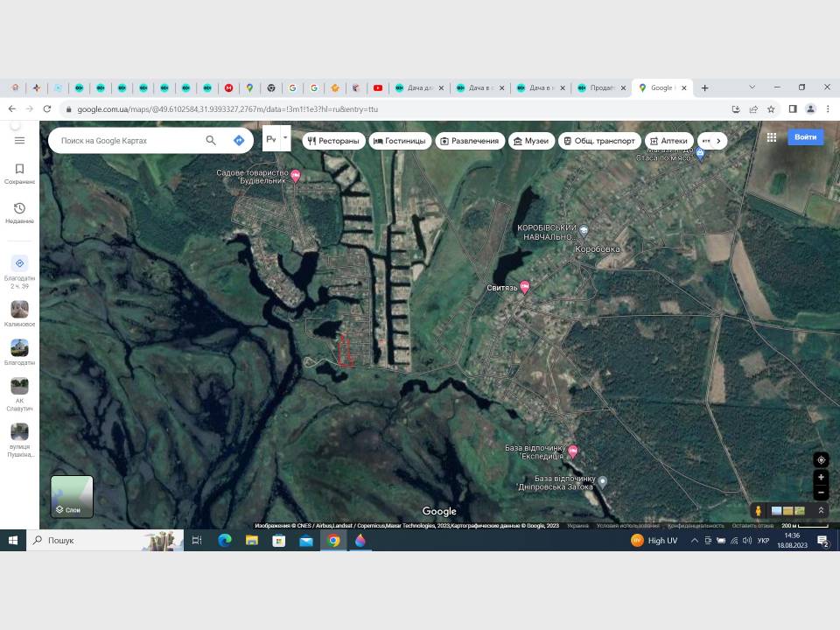Select the Street View pegman icon
This screenshot has height=630, width=840.
pyautogui.click(x=758, y=510)
